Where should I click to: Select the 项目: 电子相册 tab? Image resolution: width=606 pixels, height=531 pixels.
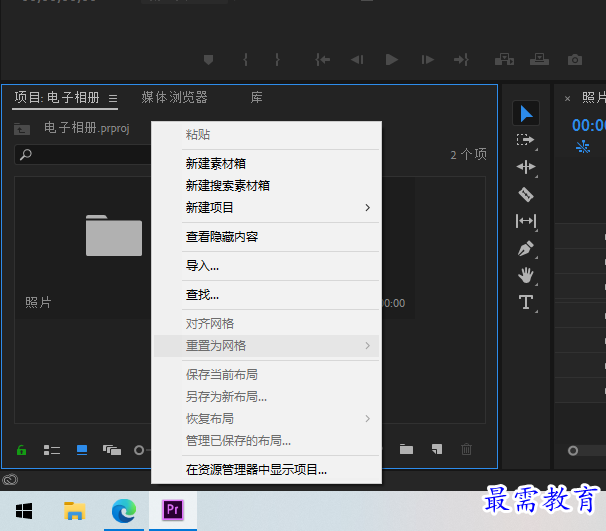tap(57, 97)
